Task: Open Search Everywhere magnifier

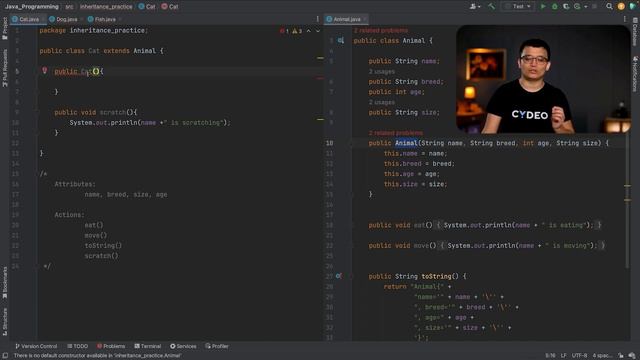Action: pos(609,7)
